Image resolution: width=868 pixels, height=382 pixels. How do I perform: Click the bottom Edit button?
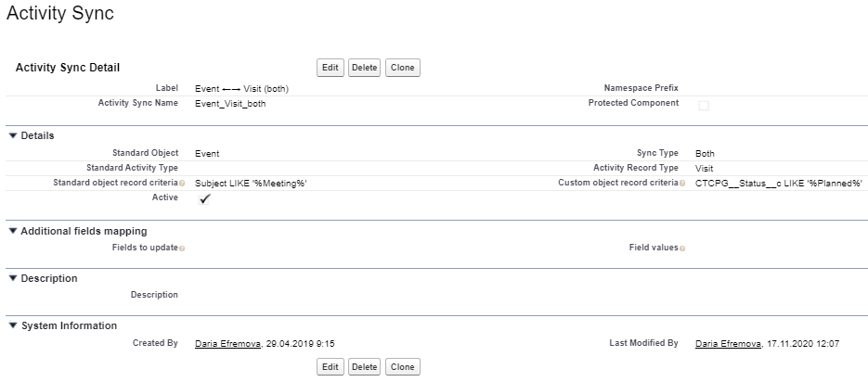coord(330,367)
